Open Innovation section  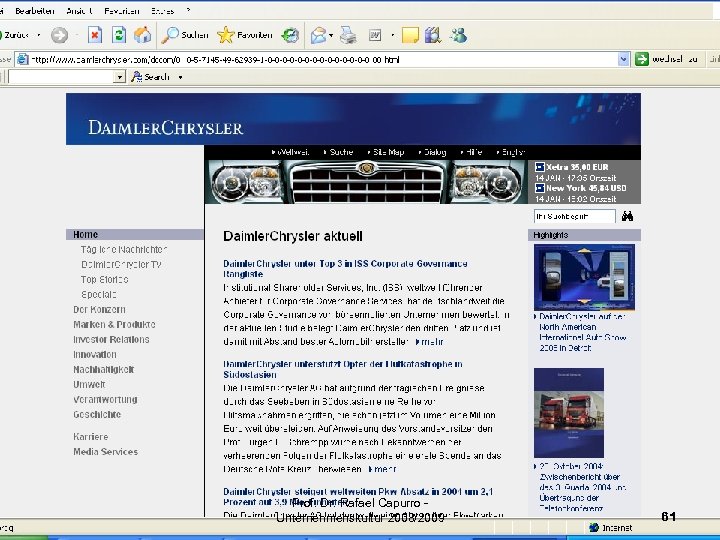(95, 355)
